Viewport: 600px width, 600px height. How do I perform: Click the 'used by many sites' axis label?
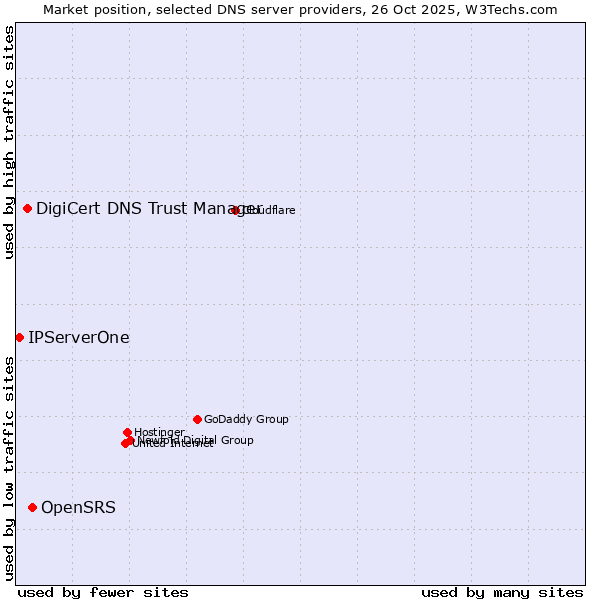(502, 592)
